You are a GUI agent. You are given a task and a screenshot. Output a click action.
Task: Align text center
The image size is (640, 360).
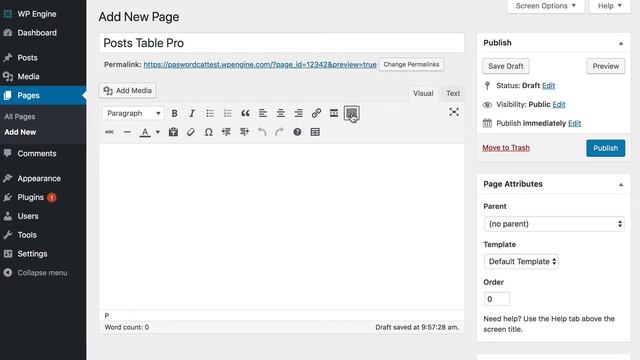click(280, 113)
